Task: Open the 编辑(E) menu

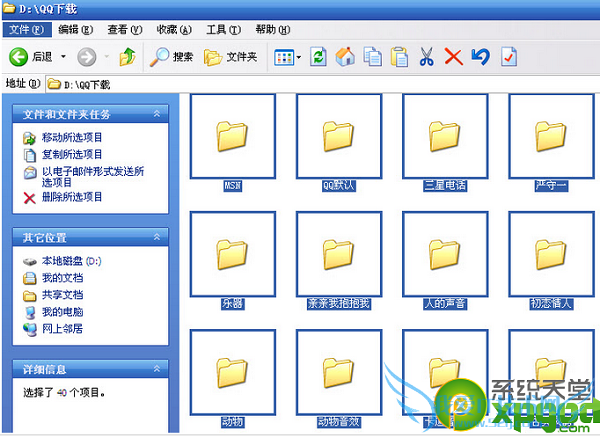Action: (x=75, y=29)
